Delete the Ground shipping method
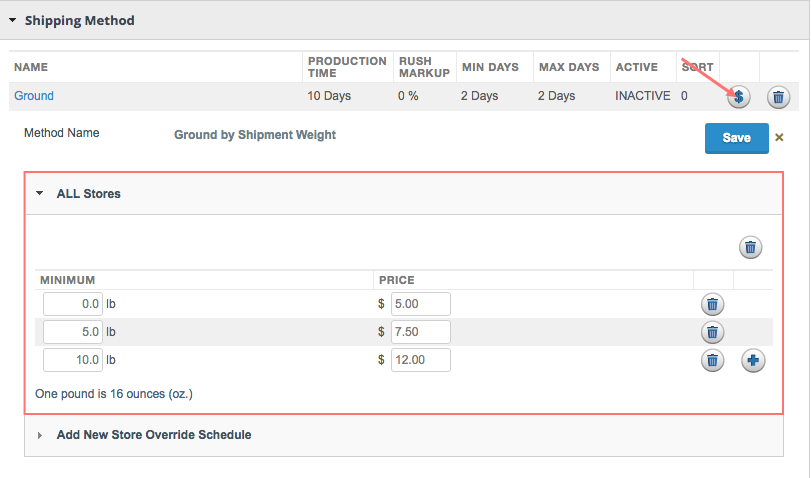 point(778,97)
